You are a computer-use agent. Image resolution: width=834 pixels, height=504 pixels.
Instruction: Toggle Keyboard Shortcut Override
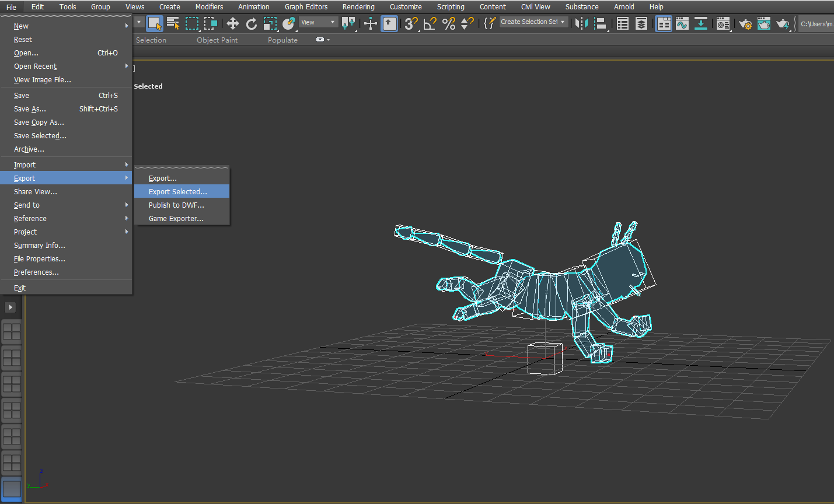pos(389,23)
